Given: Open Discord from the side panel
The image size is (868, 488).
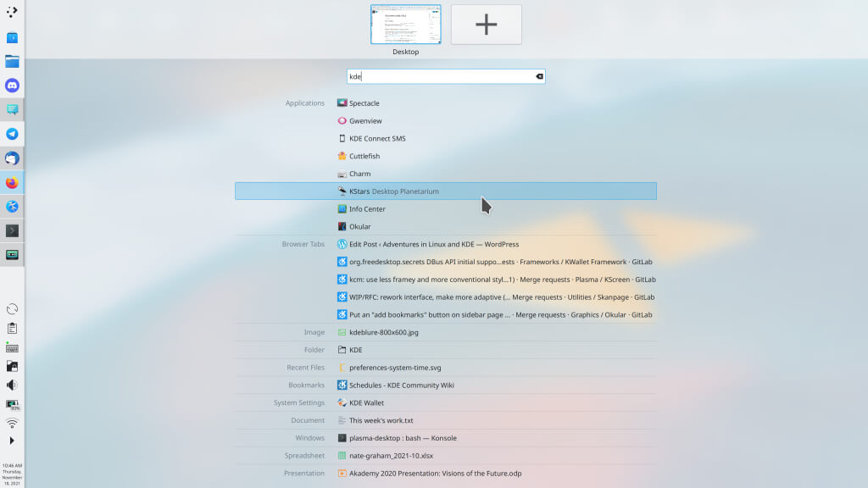Looking at the screenshot, I should coord(12,86).
